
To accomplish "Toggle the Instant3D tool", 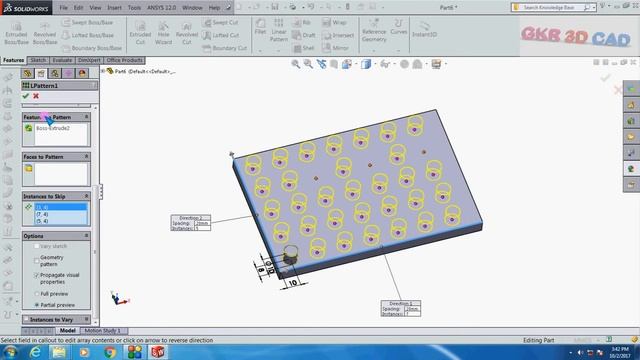I will point(424,29).
